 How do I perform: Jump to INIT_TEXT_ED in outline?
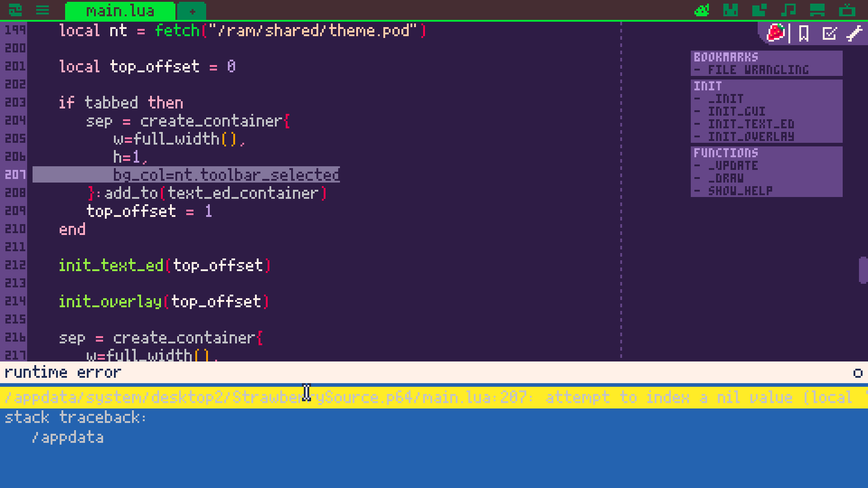pyautogui.click(x=750, y=124)
